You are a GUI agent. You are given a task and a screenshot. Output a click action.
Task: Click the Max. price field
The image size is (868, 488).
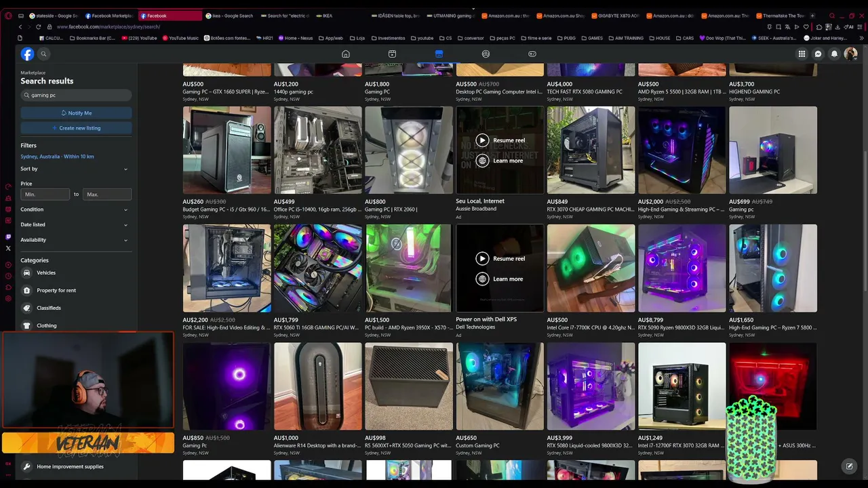[107, 195]
